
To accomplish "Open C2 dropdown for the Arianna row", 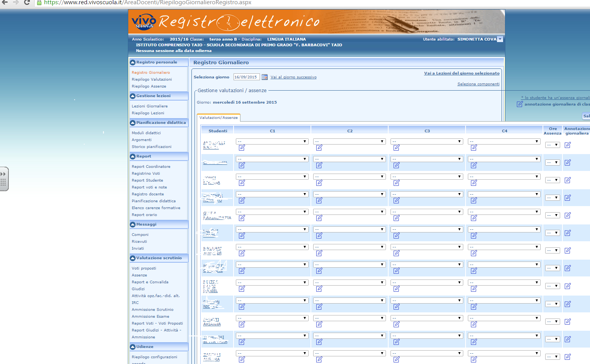I will pyautogui.click(x=350, y=318).
